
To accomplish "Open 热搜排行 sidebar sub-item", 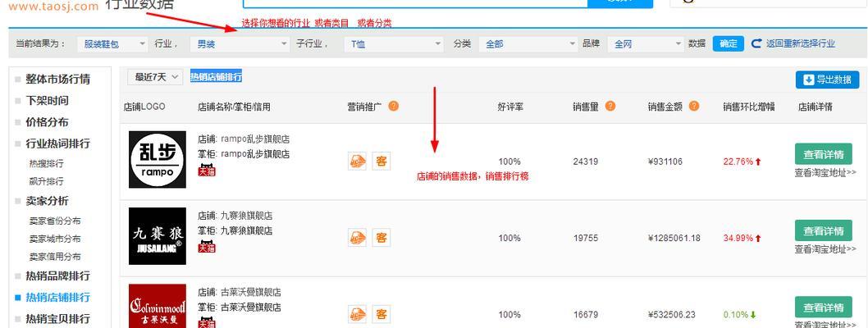I will 47,164.
